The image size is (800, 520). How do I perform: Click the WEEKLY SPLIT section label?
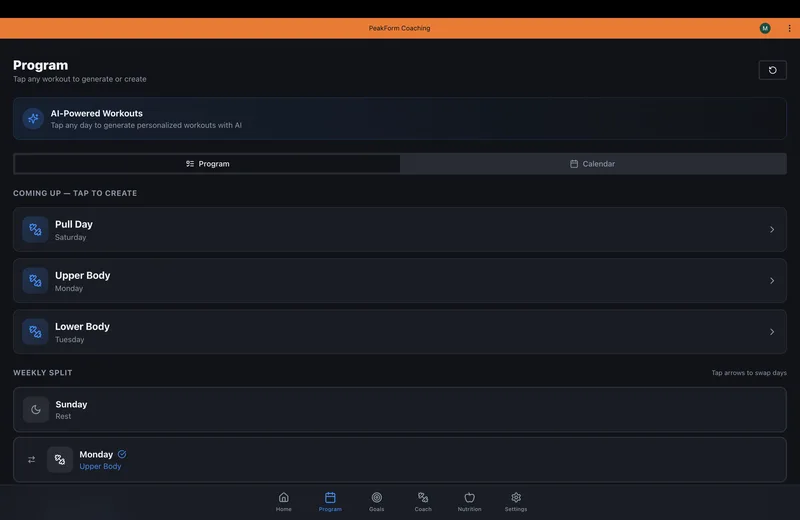tap(43, 373)
